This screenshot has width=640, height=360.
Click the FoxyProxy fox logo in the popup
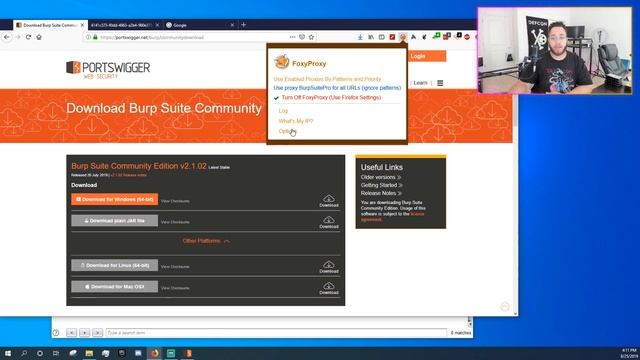coord(282,62)
